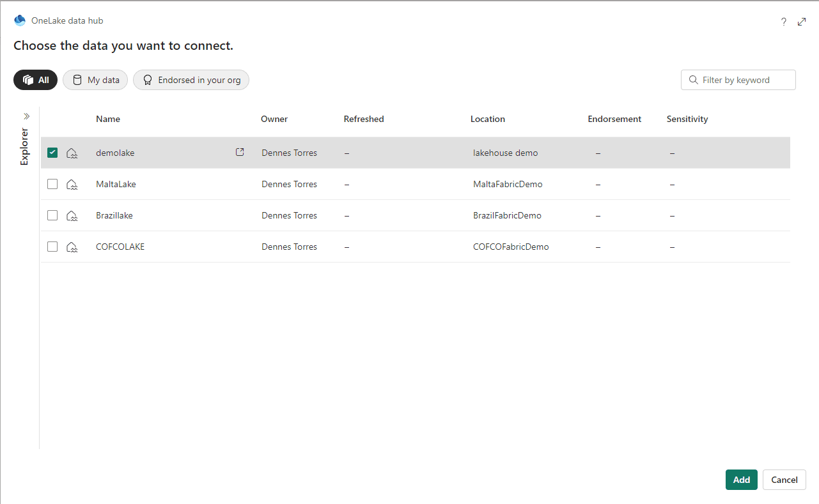Image resolution: width=819 pixels, height=504 pixels.
Task: Sort by the Endorsement column header
Action: pyautogui.click(x=614, y=119)
